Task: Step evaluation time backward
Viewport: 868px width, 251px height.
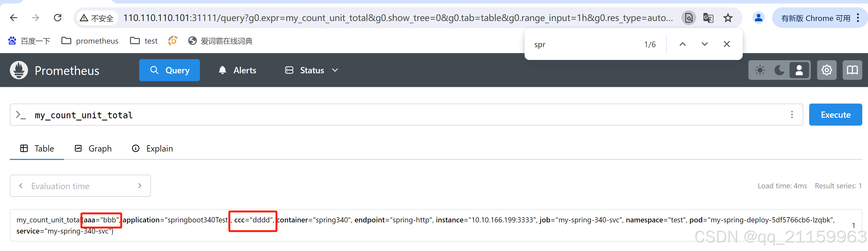Action: click(x=21, y=186)
